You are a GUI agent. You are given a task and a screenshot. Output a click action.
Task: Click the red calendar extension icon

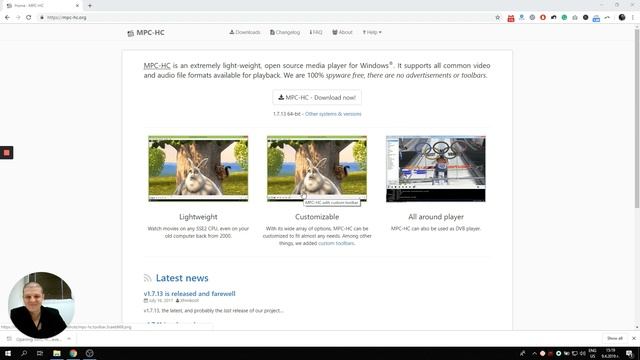click(x=511, y=18)
